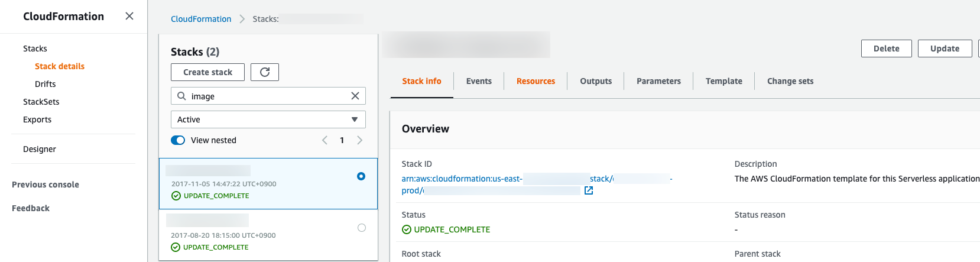The image size is (980, 262).
Task: Open the CloudFormation breadcrumb link
Action: coord(201,19)
